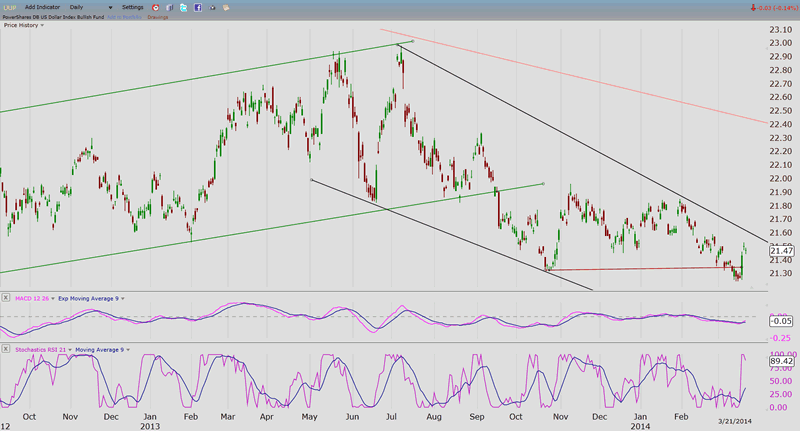Image resolution: width=800 pixels, height=431 pixels.
Task: Open the Settings menu
Action: 133,6
